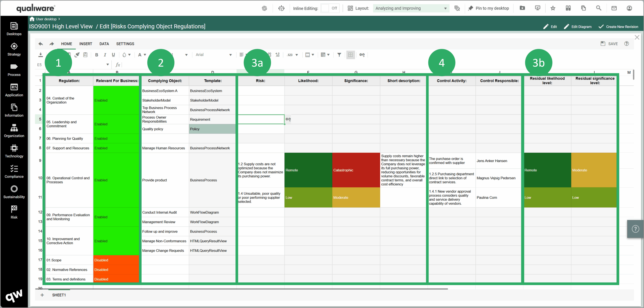Expand the number format .123 dropdown
Image resolution: width=644 pixels, height=308 pixels.
pyautogui.click(x=292, y=55)
